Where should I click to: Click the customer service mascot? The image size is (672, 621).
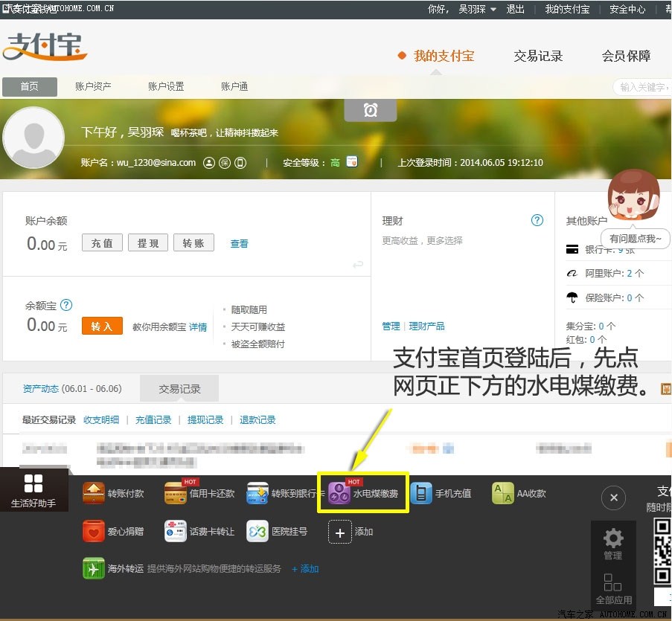(633, 195)
